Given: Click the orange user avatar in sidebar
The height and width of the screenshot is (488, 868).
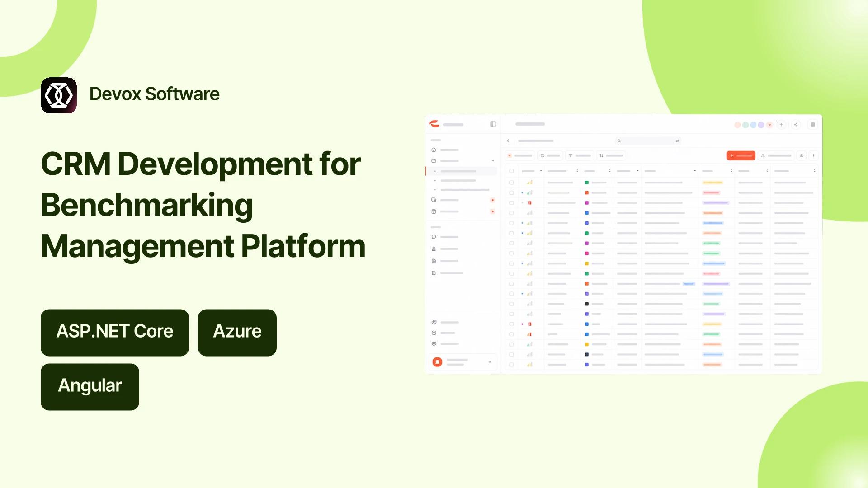Looking at the screenshot, I should pos(437,362).
